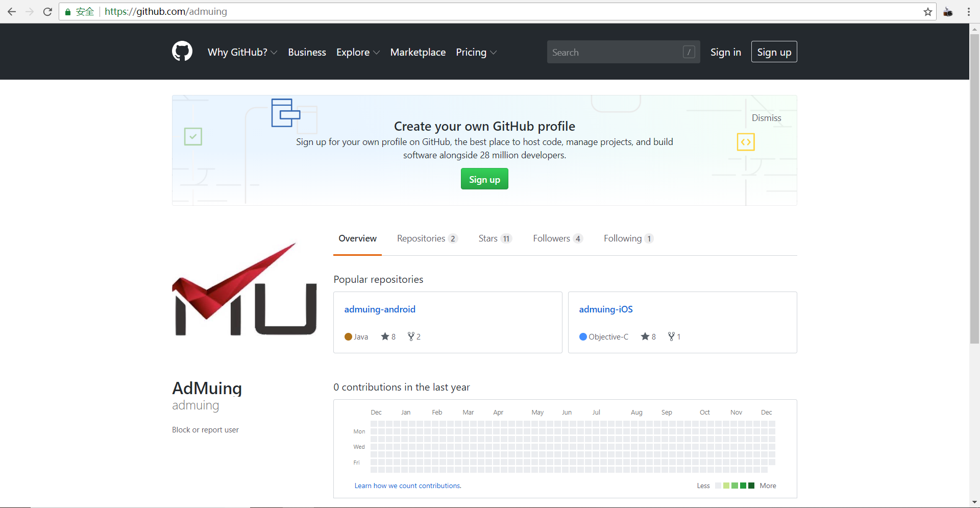Image resolution: width=980 pixels, height=508 pixels.
Task: Switch to the Repositories tab
Action: point(427,238)
